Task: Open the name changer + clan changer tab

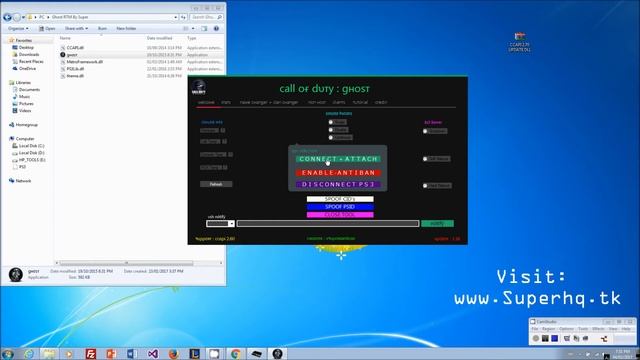Action: click(x=269, y=102)
